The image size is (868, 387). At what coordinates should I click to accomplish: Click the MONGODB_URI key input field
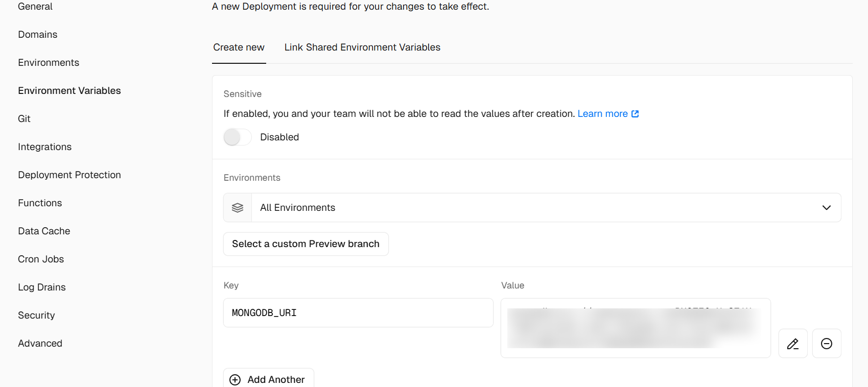click(358, 313)
